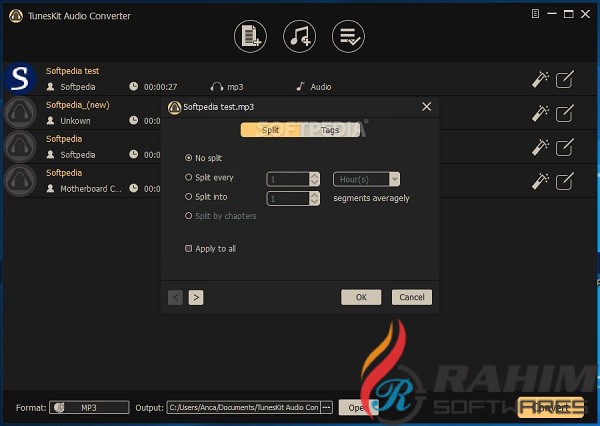Click edit icon for Softpedia_(new) row

(565, 113)
